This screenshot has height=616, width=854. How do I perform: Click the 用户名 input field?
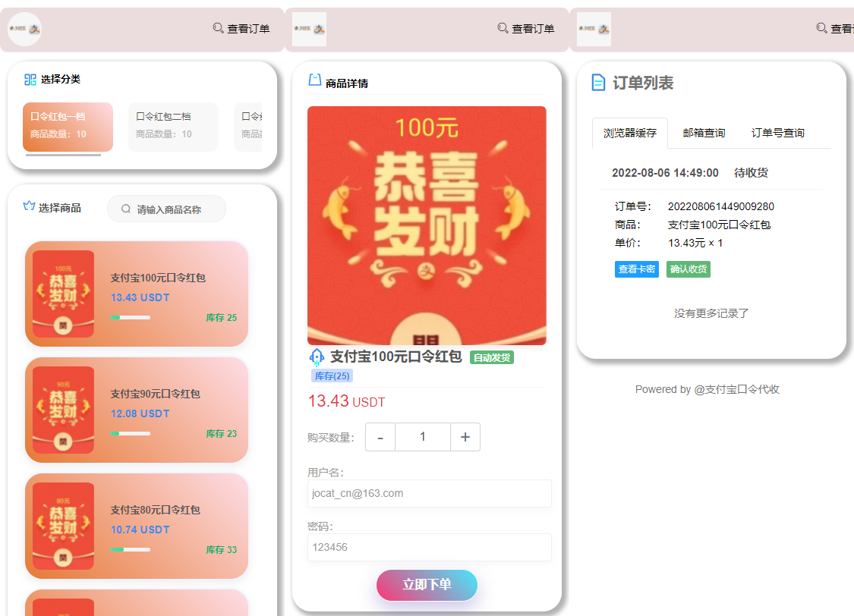(x=430, y=494)
